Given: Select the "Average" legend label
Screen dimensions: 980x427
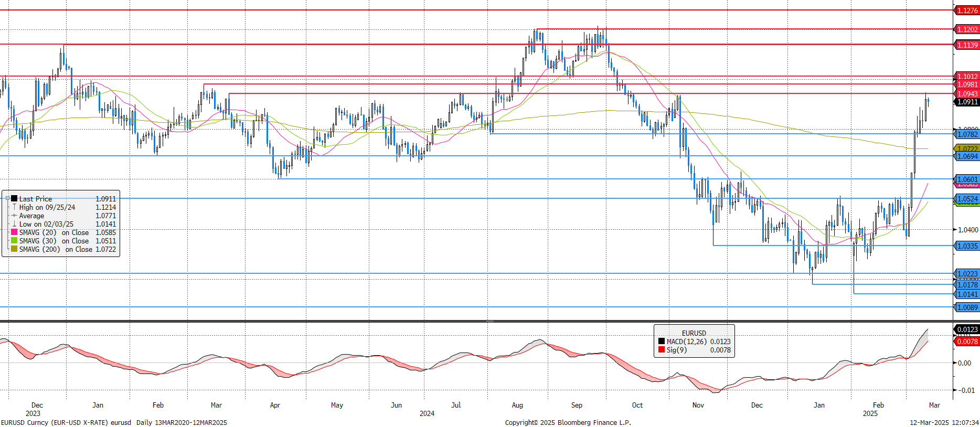Looking at the screenshot, I should pos(31,216).
